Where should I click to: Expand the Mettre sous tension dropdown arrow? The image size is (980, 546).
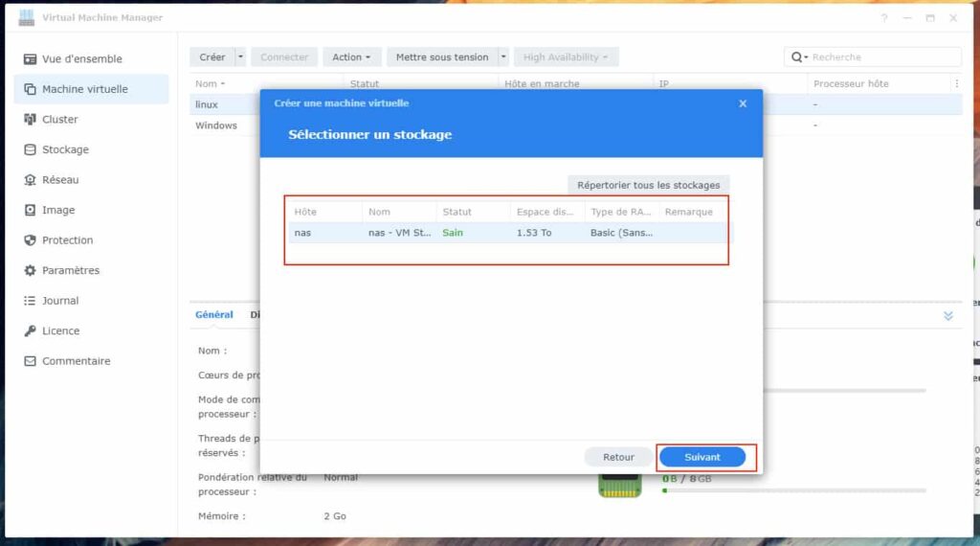coord(503,57)
